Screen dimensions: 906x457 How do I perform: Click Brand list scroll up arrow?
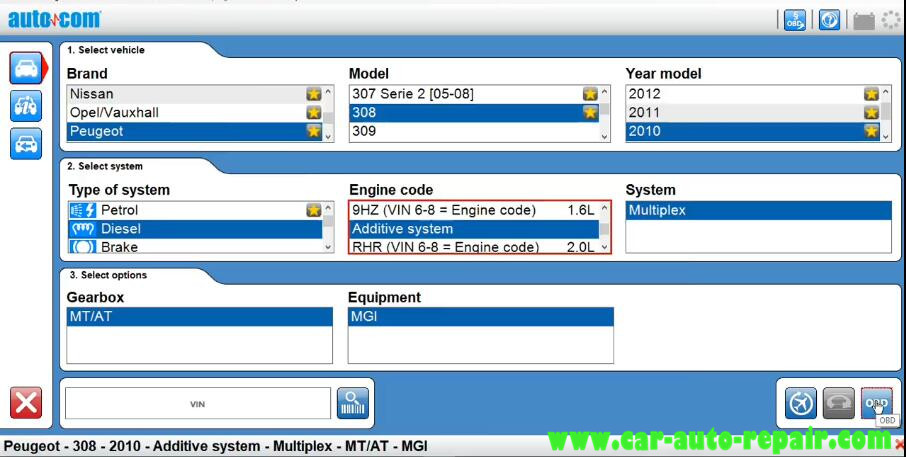click(x=328, y=91)
